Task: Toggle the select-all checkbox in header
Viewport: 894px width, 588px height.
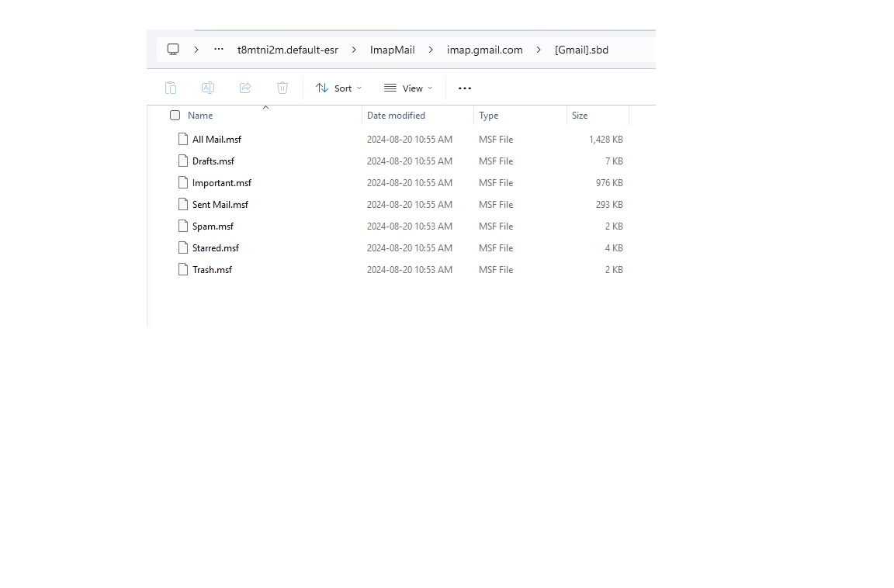Action: pos(175,115)
